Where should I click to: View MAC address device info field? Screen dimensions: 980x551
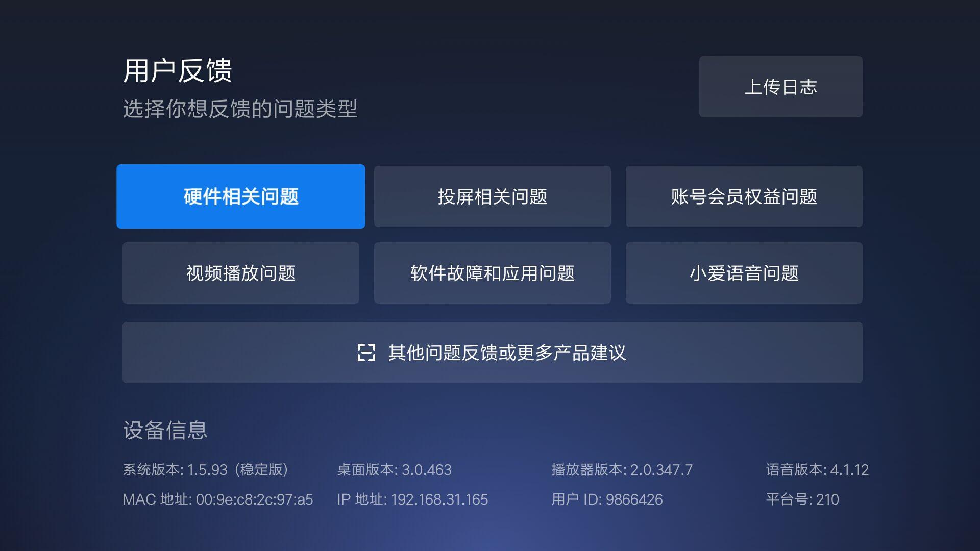(x=218, y=498)
